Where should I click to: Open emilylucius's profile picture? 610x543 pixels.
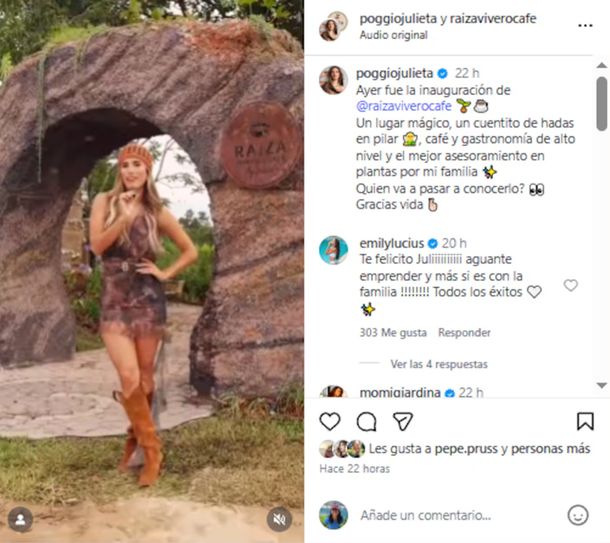click(333, 251)
